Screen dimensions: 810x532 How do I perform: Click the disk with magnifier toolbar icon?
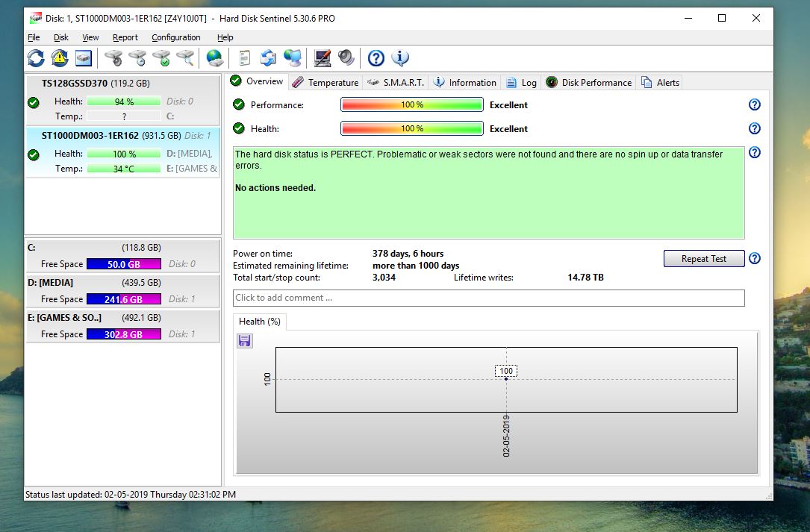[x=185, y=57]
